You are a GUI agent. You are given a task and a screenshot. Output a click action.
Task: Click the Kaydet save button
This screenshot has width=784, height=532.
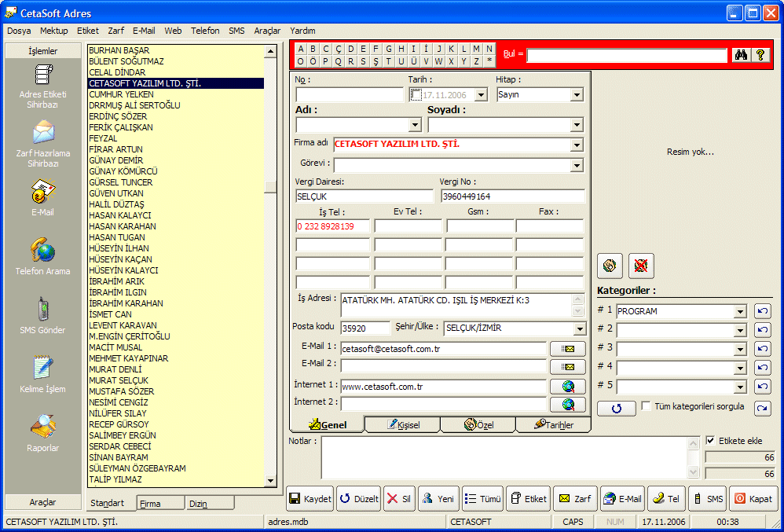click(x=310, y=498)
